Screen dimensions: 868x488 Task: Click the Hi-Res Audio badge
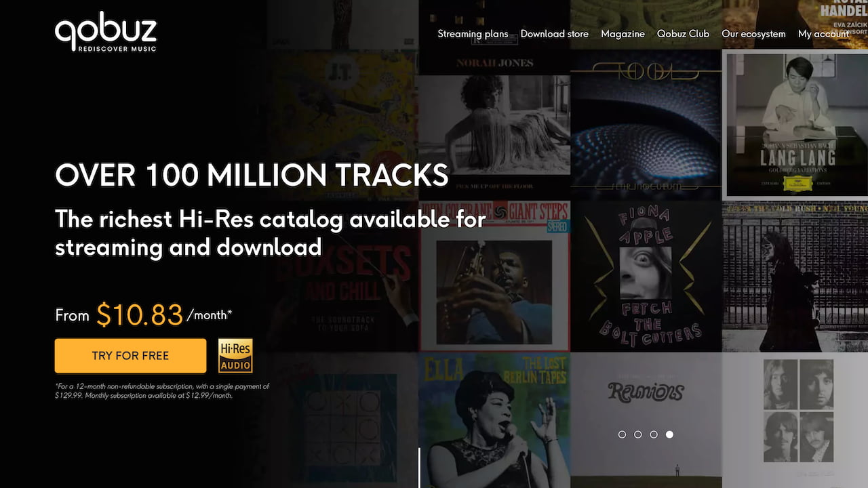(x=235, y=356)
